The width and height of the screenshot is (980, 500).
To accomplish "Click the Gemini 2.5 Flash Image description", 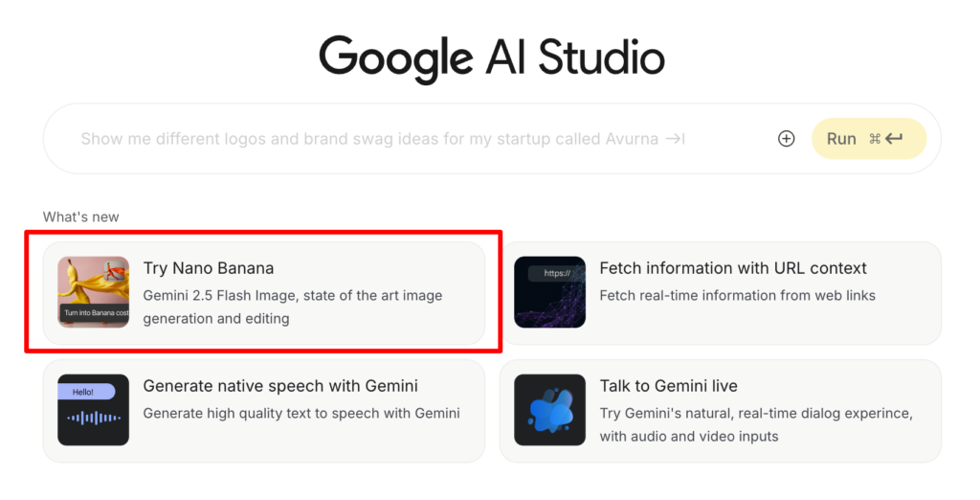I will [292, 307].
